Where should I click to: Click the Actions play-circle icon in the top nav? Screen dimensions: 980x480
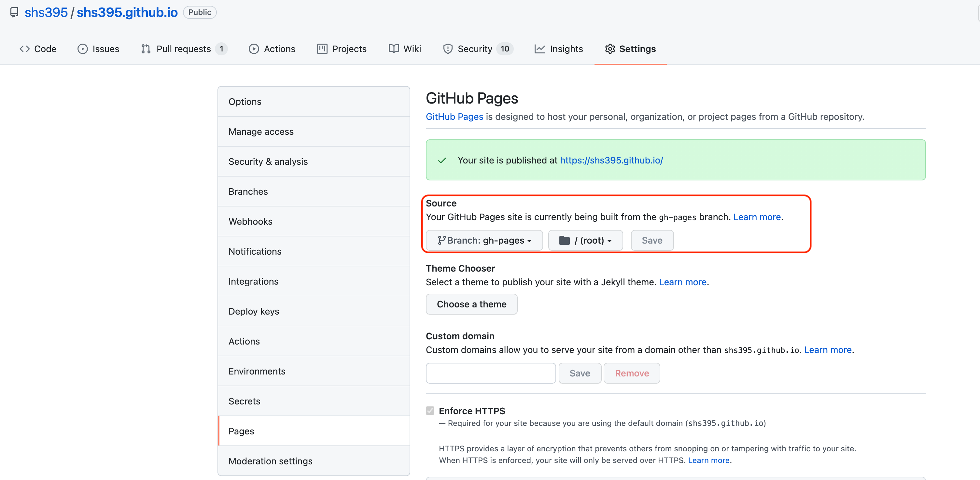(x=254, y=49)
